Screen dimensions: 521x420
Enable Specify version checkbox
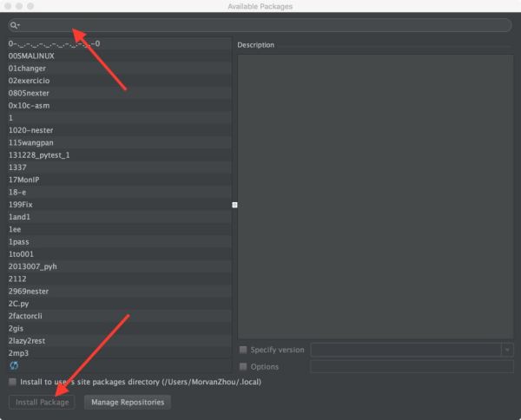(x=243, y=350)
